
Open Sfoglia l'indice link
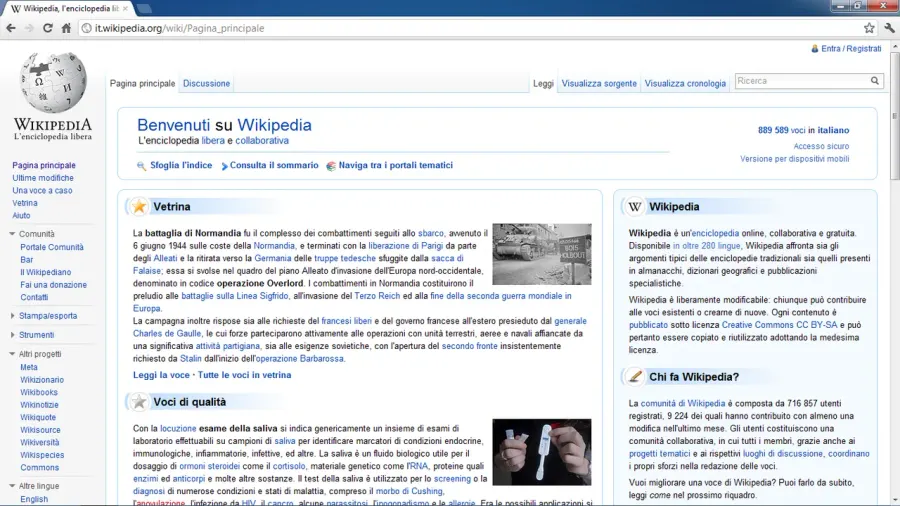point(181,165)
